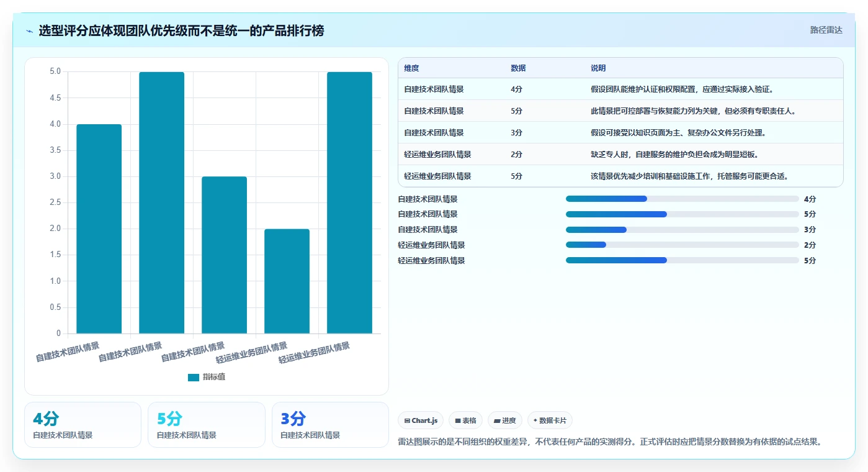The height and width of the screenshot is (472, 868).
Task: Click the chart bar reaching 4.0
Action: point(99,229)
